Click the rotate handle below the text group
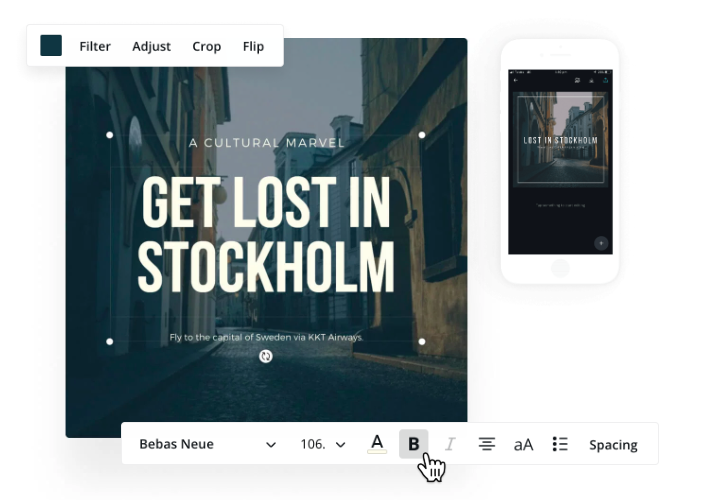Screen dimensions: 719x500 265,356
